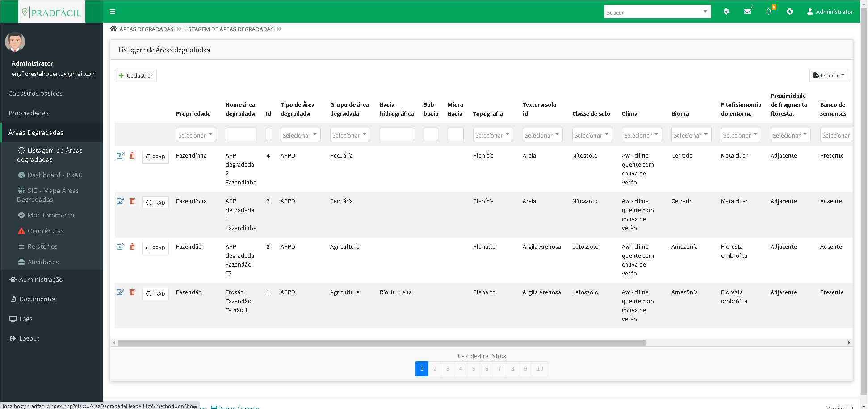Expand the Propriedade filter dropdown
The image size is (868, 409).
[196, 135]
